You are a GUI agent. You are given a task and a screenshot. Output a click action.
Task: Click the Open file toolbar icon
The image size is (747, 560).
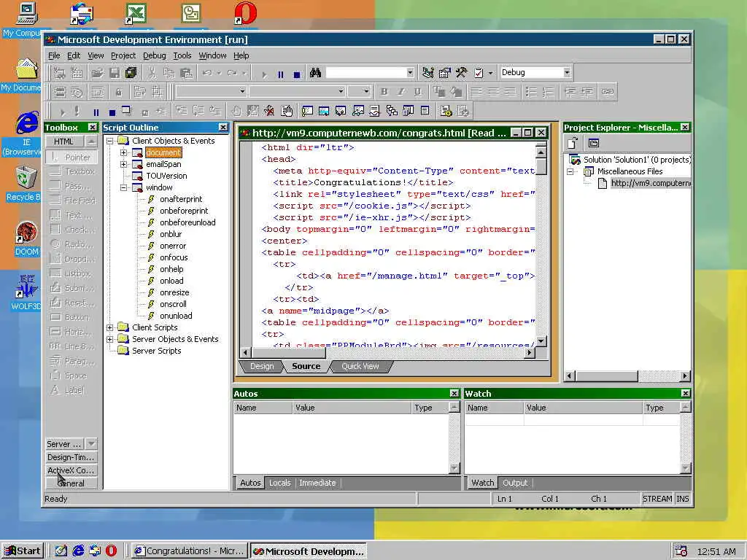click(97, 73)
